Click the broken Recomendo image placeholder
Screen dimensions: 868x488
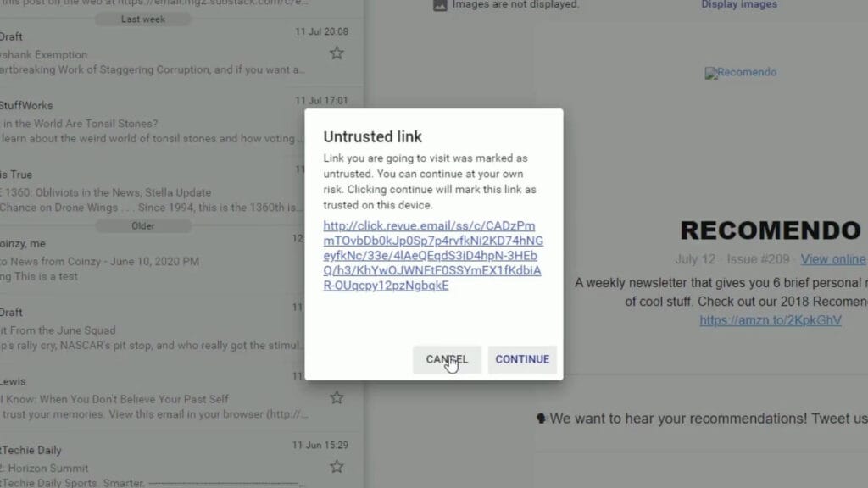pos(740,72)
